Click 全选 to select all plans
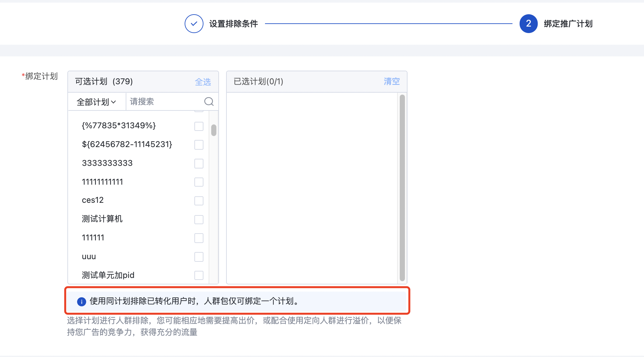The height and width of the screenshot is (357, 644). point(203,82)
